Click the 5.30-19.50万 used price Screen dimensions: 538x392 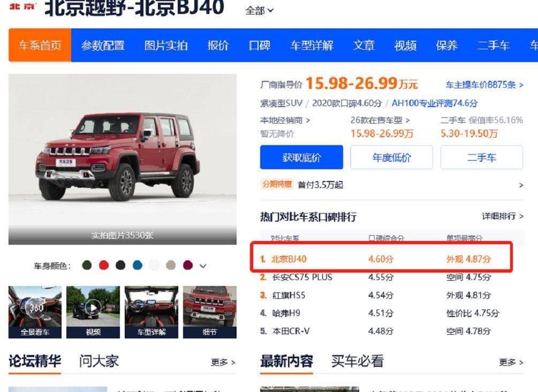point(469,133)
